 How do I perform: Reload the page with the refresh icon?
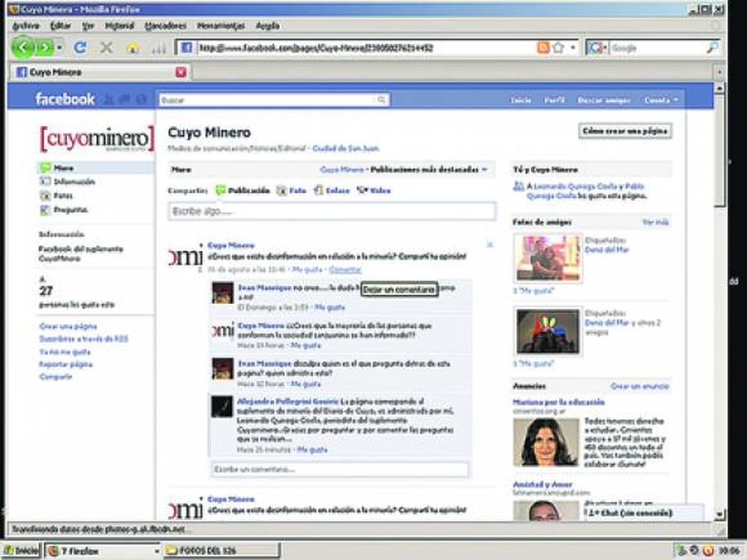80,48
